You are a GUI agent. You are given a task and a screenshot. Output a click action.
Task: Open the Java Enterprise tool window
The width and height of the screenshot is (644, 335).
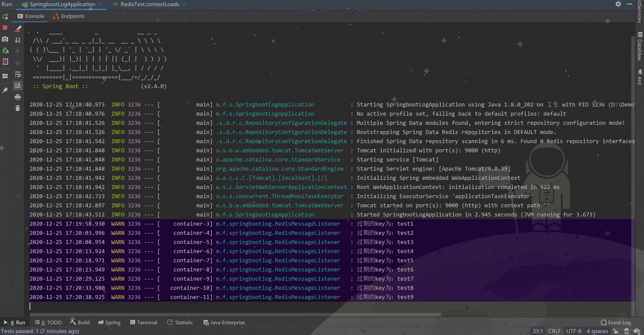click(x=224, y=322)
